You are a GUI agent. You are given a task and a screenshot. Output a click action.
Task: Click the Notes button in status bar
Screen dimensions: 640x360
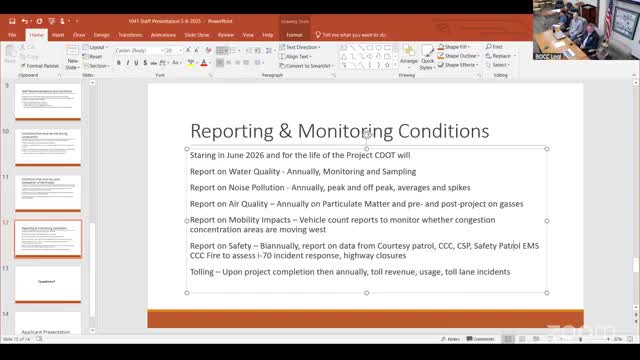tap(451, 339)
